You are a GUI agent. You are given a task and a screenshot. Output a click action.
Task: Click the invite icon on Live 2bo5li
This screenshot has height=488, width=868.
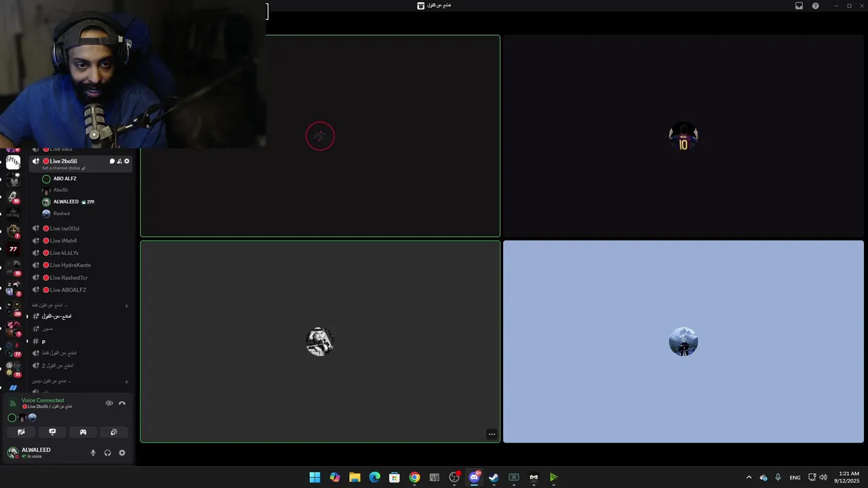click(119, 161)
